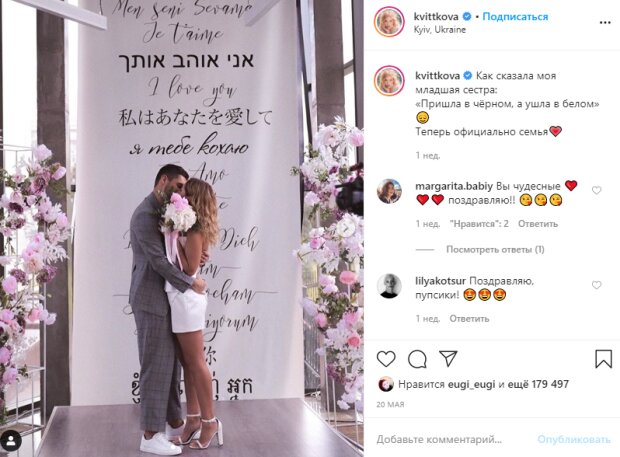Share post via paper plane icon

(448, 359)
